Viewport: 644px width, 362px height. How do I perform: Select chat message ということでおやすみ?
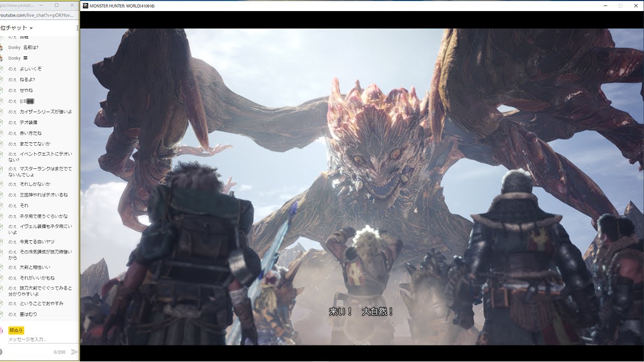tap(41, 303)
